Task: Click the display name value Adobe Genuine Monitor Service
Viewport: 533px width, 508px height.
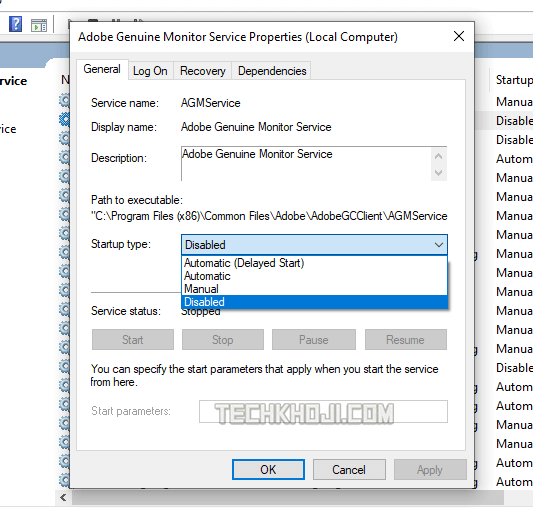Action: [256, 127]
